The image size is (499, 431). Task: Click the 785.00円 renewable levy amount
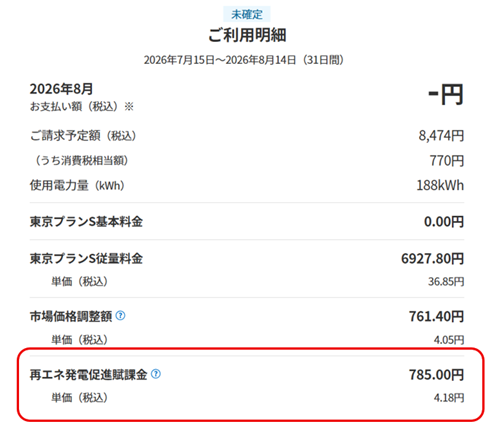[x=436, y=375]
